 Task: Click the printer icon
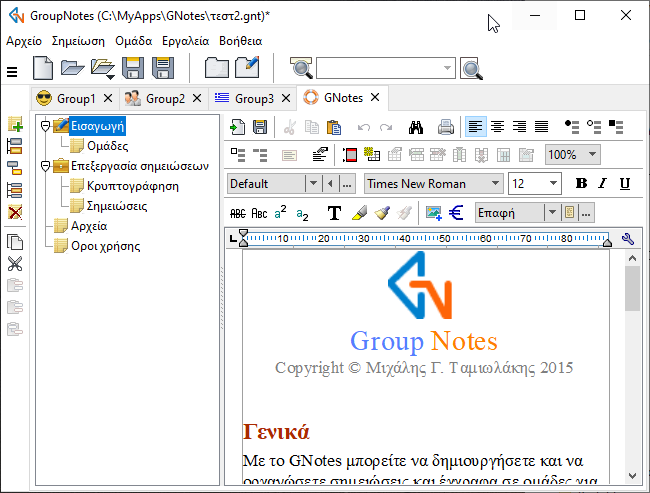click(x=446, y=127)
